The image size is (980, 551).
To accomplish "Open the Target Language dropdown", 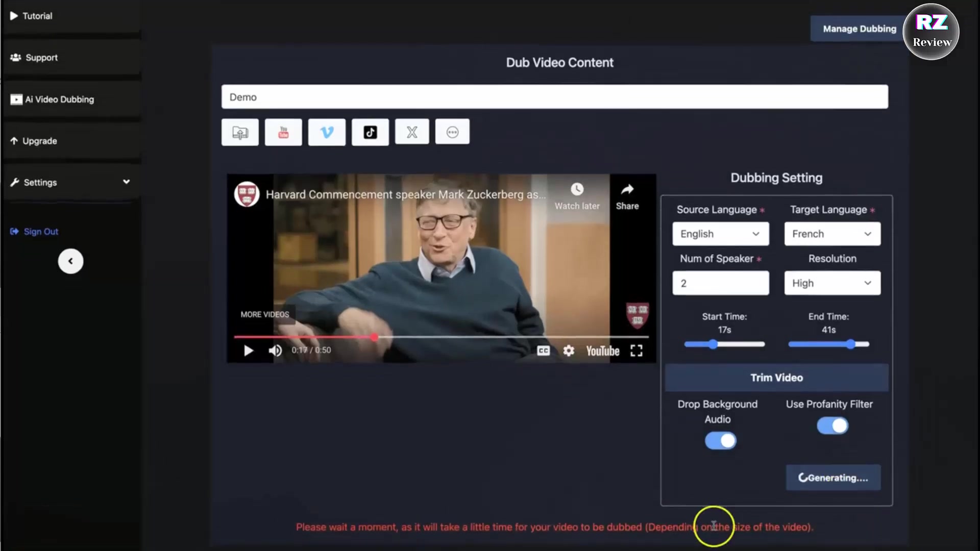I will click(x=832, y=234).
